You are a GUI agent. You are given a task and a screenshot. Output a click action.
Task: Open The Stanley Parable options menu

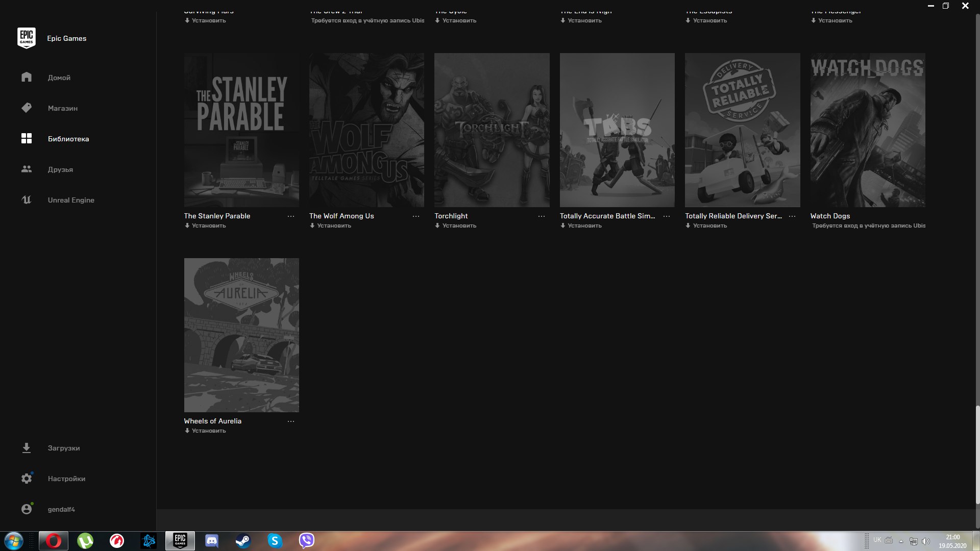pos(291,216)
